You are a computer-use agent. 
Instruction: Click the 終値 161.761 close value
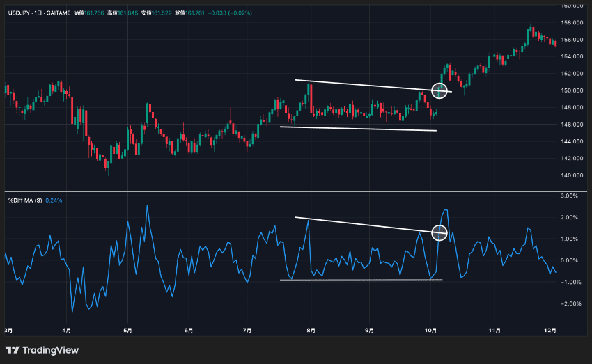click(x=189, y=13)
